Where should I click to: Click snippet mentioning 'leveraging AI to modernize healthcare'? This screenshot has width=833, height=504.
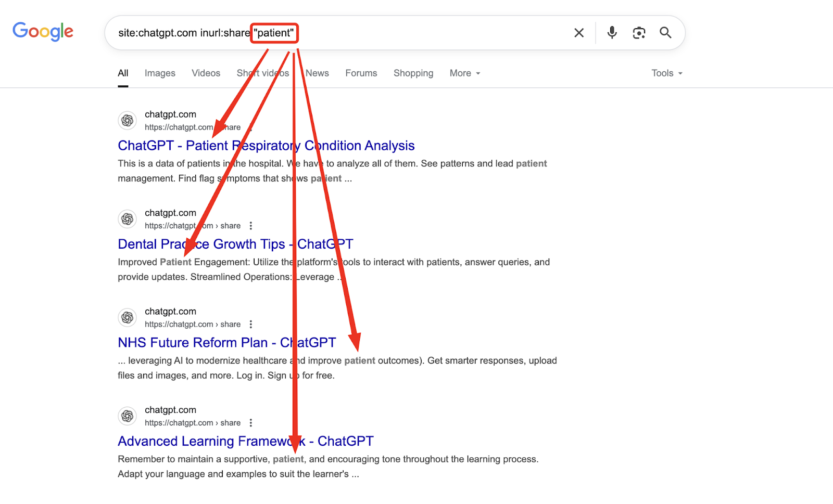click(337, 368)
